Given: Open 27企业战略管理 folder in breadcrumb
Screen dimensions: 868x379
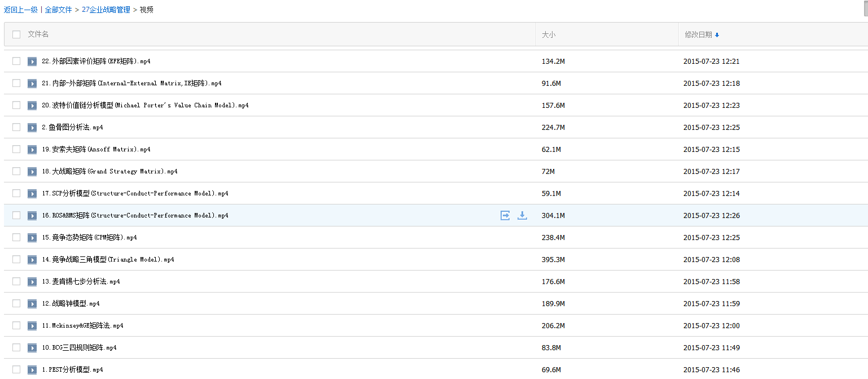Looking at the screenshot, I should 106,10.
